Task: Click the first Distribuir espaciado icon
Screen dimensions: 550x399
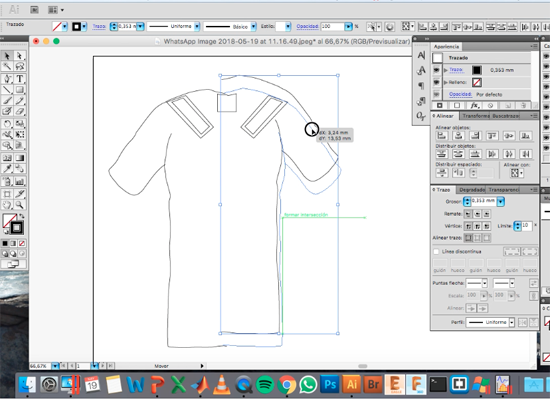Action: [x=442, y=173]
